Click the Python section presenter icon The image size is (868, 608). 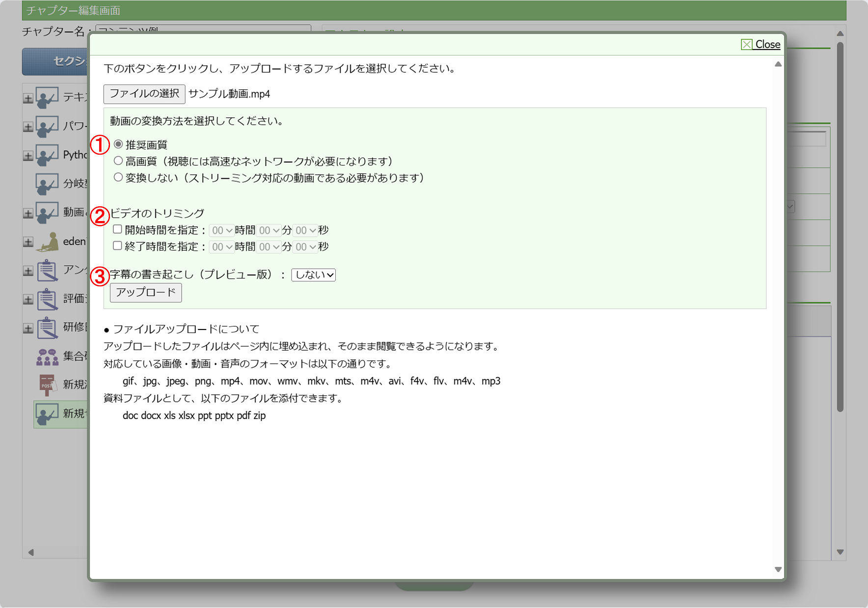47,155
